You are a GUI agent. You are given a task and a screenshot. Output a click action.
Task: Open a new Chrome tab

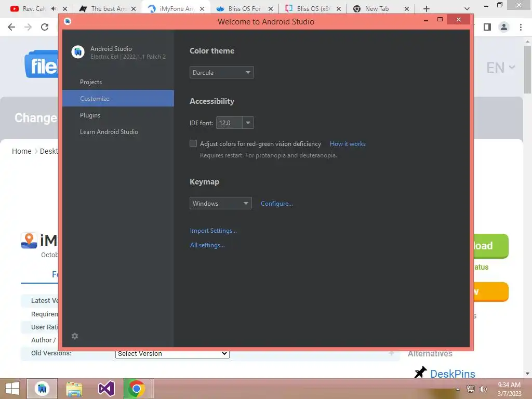(427, 9)
